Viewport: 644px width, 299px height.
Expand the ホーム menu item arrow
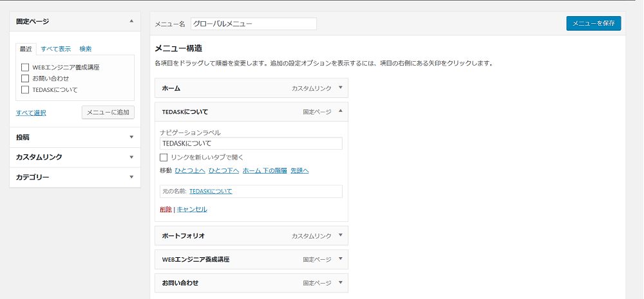[x=340, y=87]
